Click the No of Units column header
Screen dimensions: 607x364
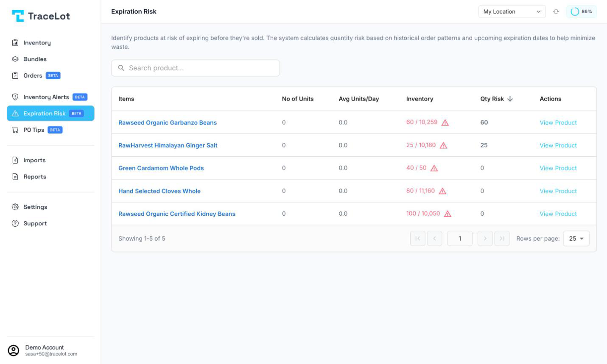pos(298,99)
